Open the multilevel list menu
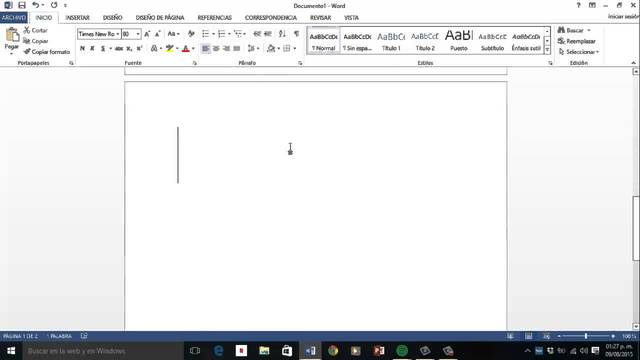 240,34
